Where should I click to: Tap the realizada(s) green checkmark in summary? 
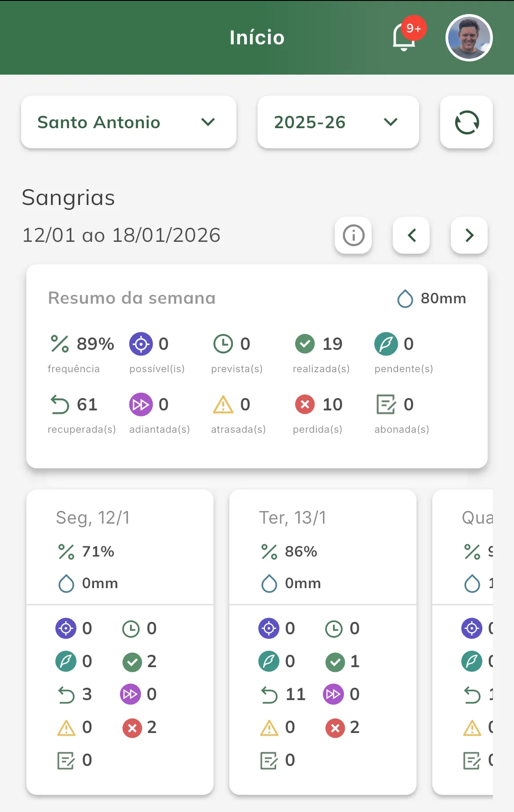coord(305,344)
